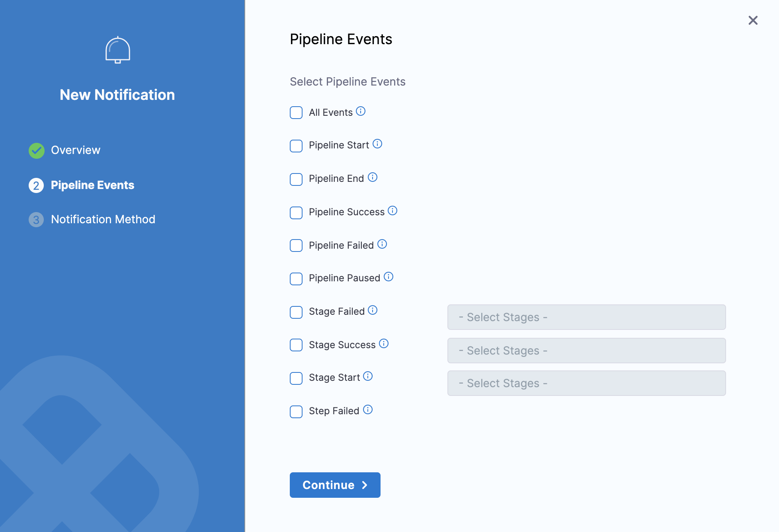This screenshot has height=532, width=779.
Task: Click info icon next to Pipeline Failed
Action: point(382,244)
